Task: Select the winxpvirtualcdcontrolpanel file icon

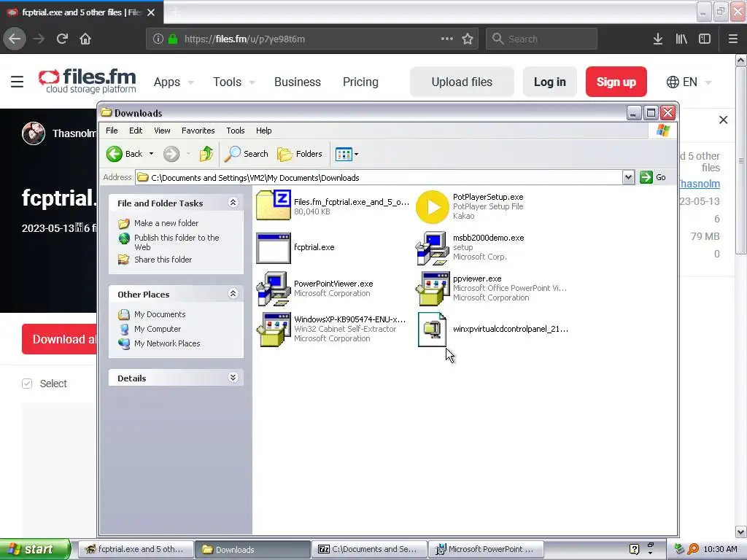Action: pyautogui.click(x=432, y=329)
